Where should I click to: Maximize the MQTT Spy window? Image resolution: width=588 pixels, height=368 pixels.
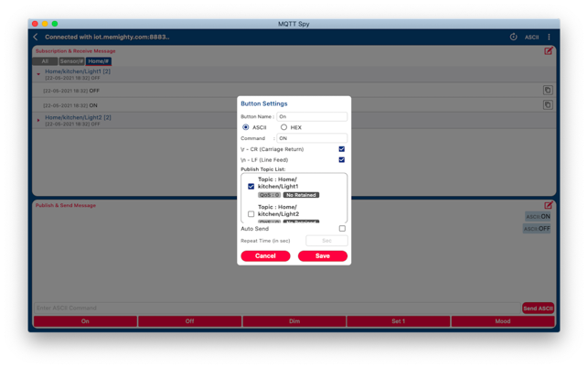pos(55,24)
